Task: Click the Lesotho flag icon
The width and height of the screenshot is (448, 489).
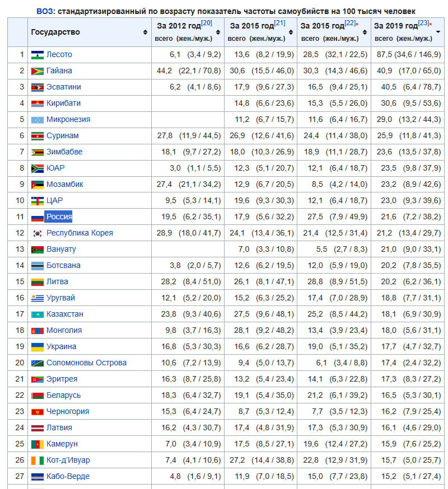Action: 38,55
